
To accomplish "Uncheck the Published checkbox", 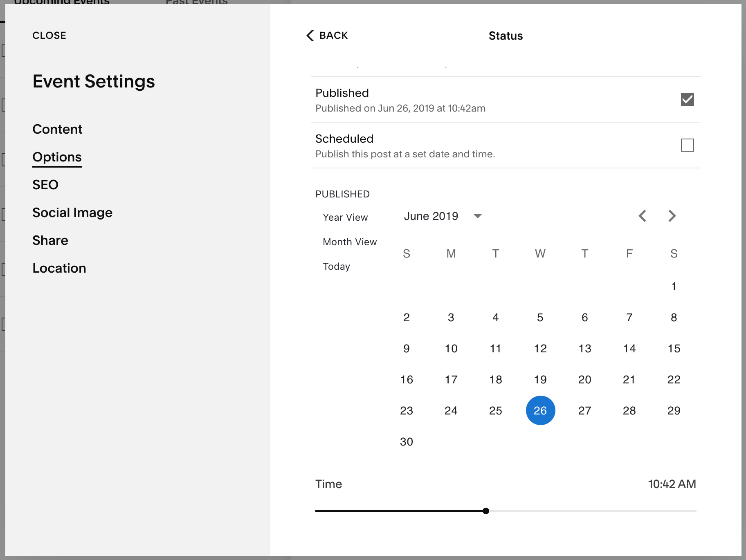I will click(x=688, y=99).
